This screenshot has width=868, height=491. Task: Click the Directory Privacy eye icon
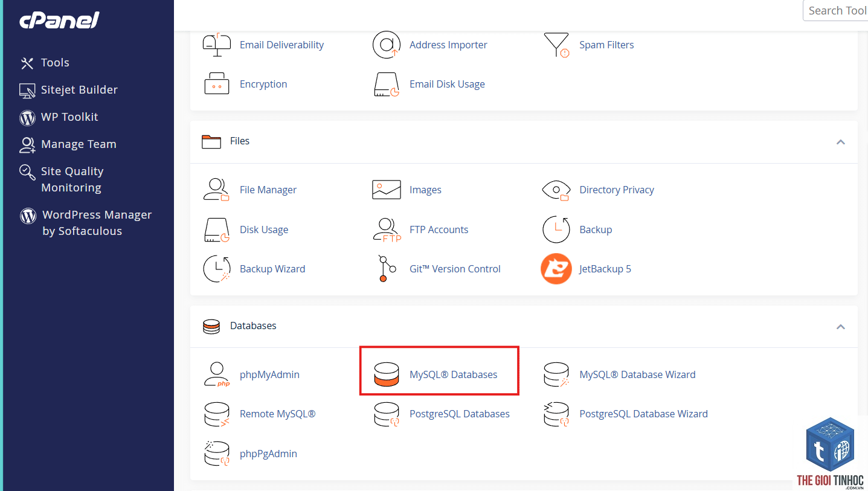(556, 190)
